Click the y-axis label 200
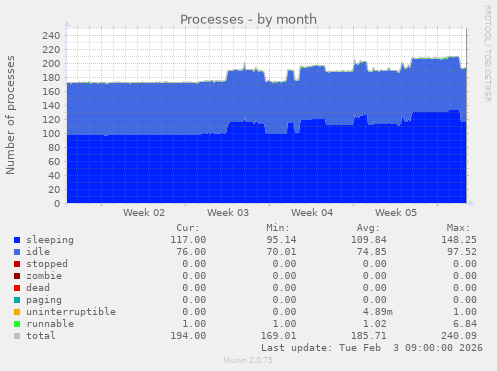This screenshot has width=497, height=371. (51, 63)
